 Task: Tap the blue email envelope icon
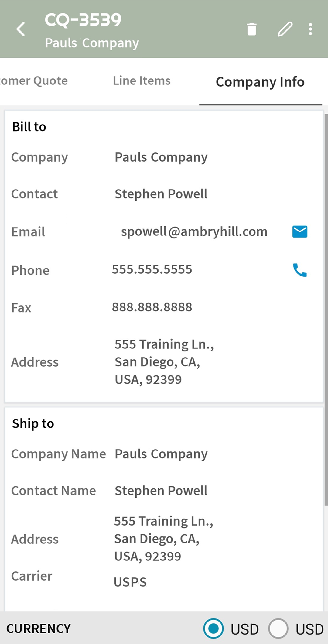pyautogui.click(x=300, y=231)
